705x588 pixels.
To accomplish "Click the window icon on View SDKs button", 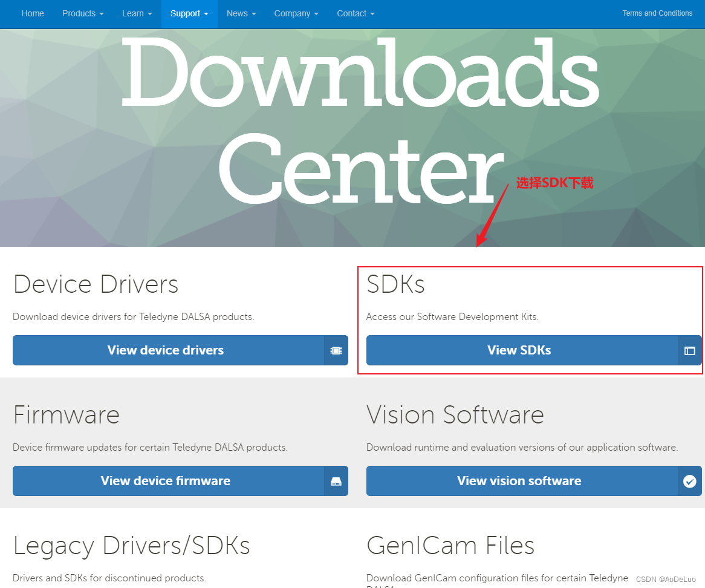I will pos(690,350).
